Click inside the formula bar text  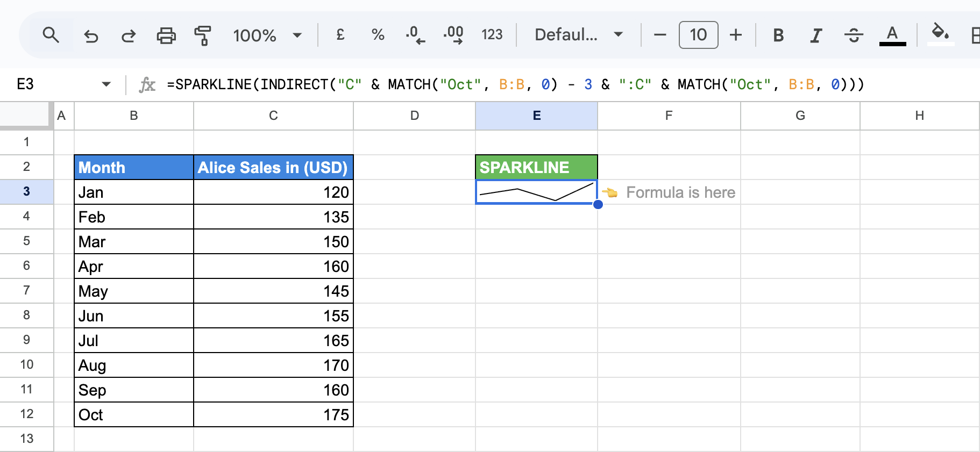515,84
